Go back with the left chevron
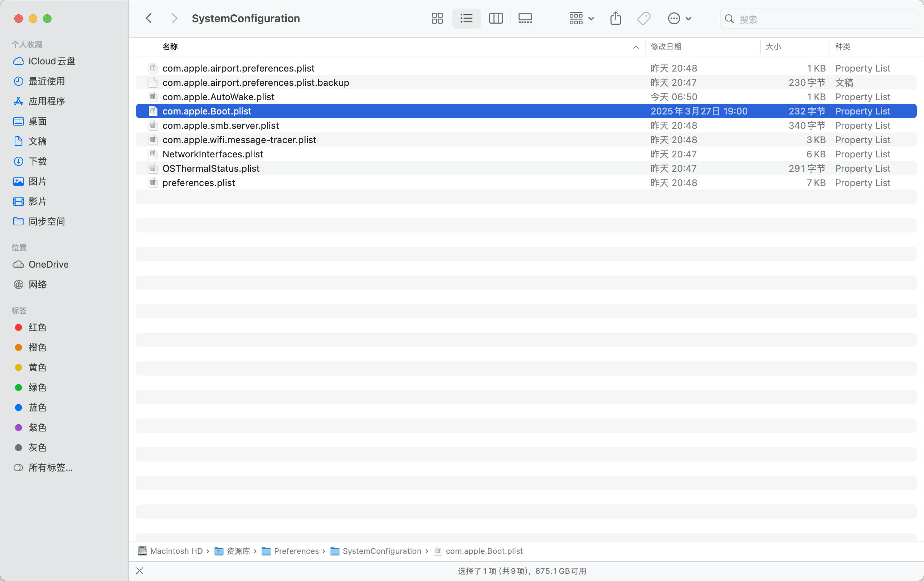Image resolution: width=924 pixels, height=581 pixels. click(149, 18)
